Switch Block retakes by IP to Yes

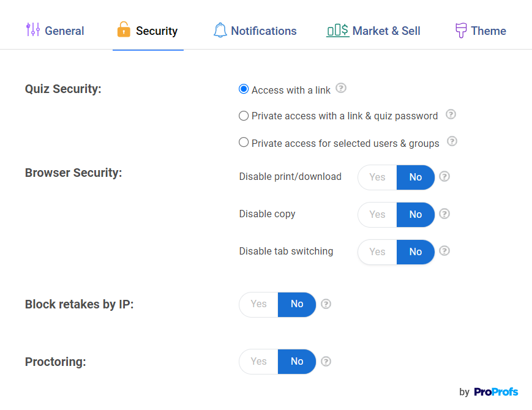click(258, 304)
